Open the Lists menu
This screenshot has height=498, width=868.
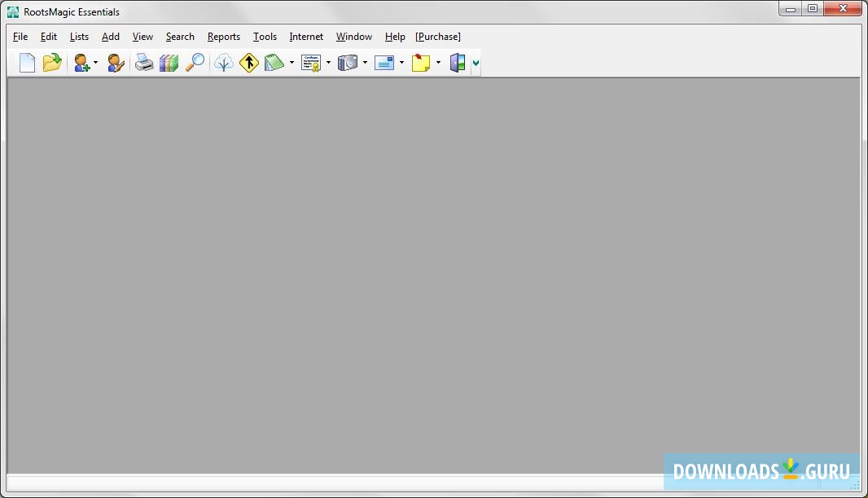tap(79, 37)
